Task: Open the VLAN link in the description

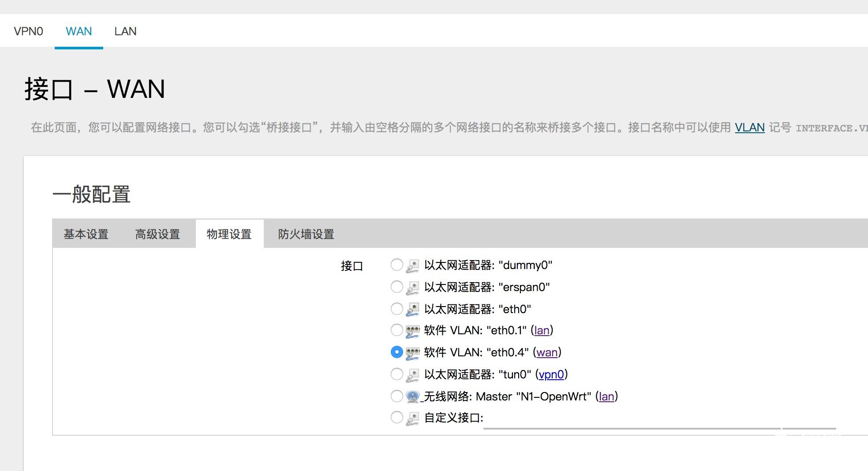Action: point(749,127)
